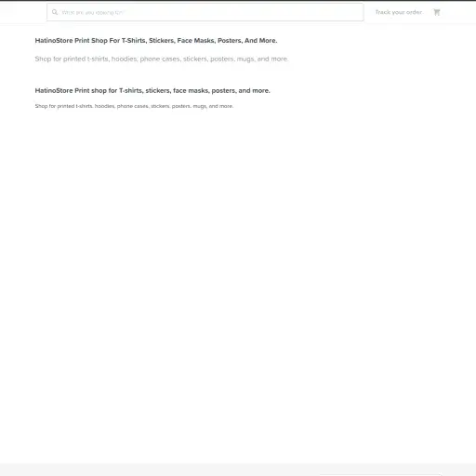This screenshot has height=476, width=476.
Task: Select the second heading 'HatinoStore Print shop for T-shirts, stickers'
Action: tap(152, 91)
